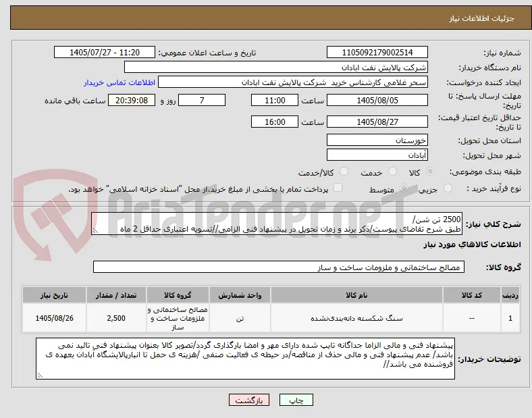Image resolution: width=532 pixels, height=418 pixels.
Task: Click the شرح کلی نیاز label
Action: pyautogui.click(x=493, y=224)
